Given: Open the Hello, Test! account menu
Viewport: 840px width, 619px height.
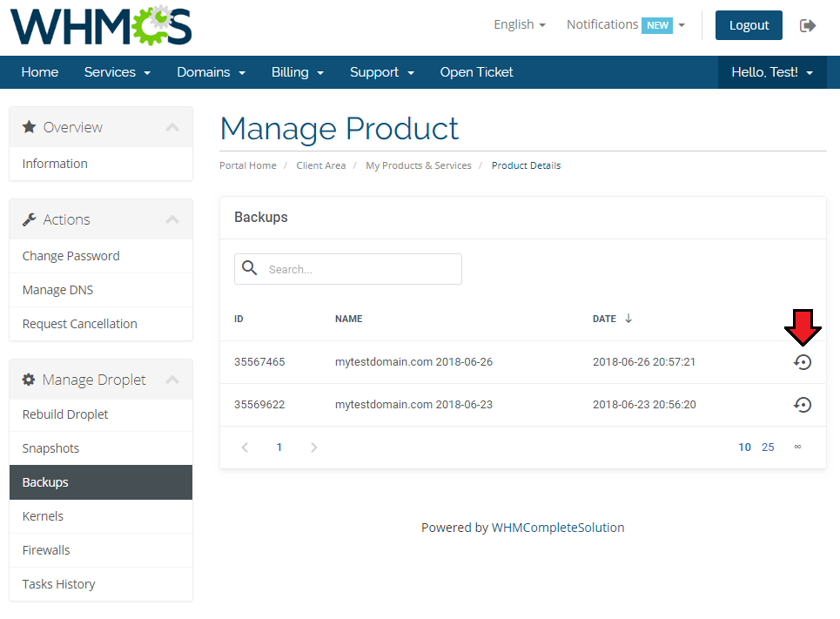Looking at the screenshot, I should pos(772,72).
